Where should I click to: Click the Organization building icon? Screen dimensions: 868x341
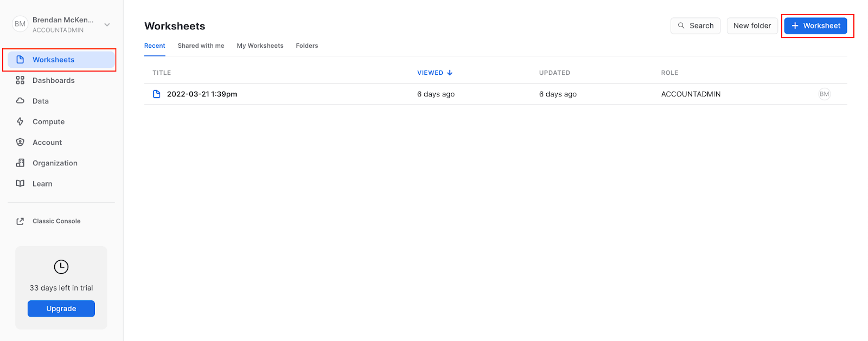[x=20, y=163]
